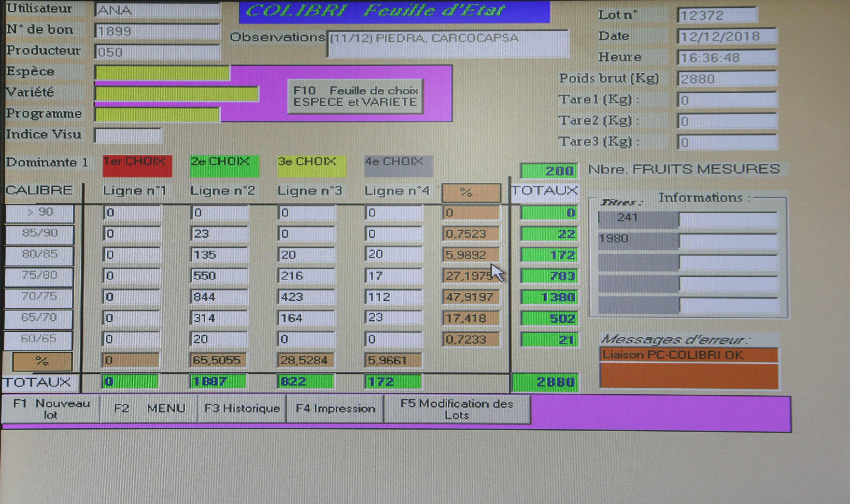The height and width of the screenshot is (504, 850).
Task: Click the 80/85 calibre label
Action: point(39,256)
